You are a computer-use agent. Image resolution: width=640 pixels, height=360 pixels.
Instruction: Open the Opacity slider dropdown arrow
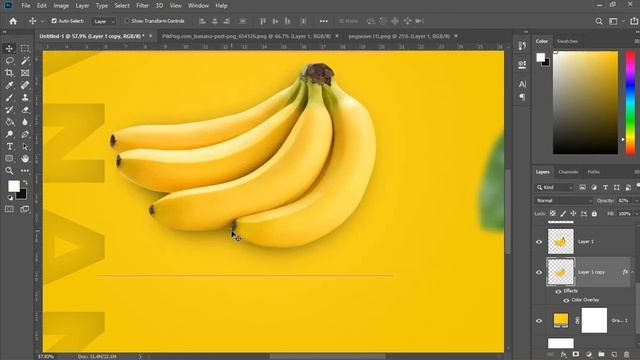tap(636, 201)
